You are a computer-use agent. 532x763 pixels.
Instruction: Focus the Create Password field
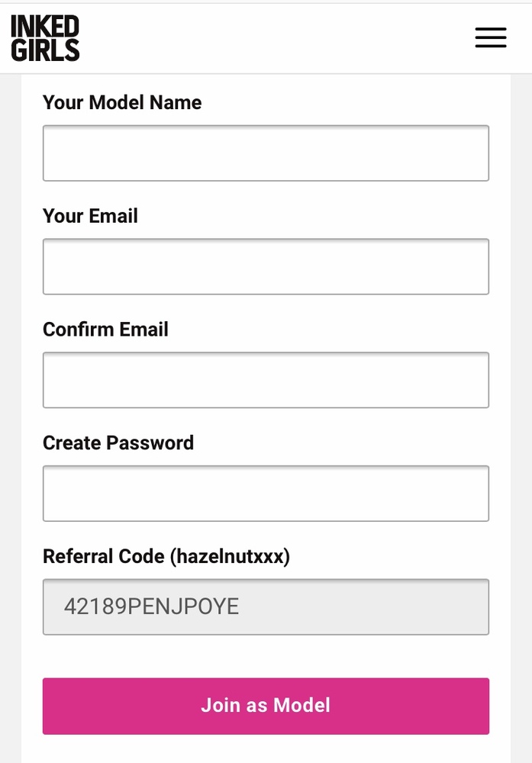pyautogui.click(x=266, y=494)
